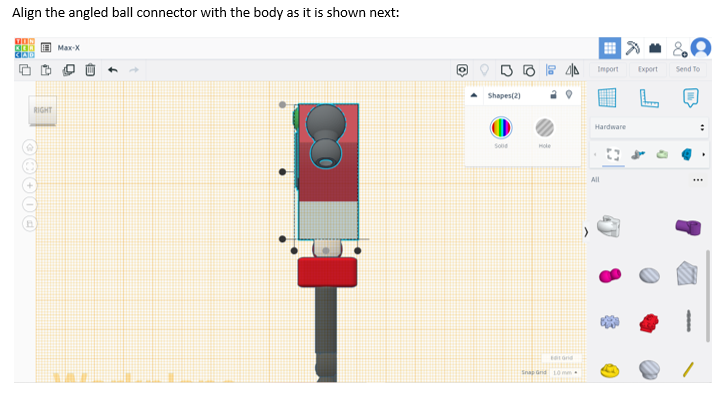
Task: Delete selection with the trash icon
Action: pos(90,70)
